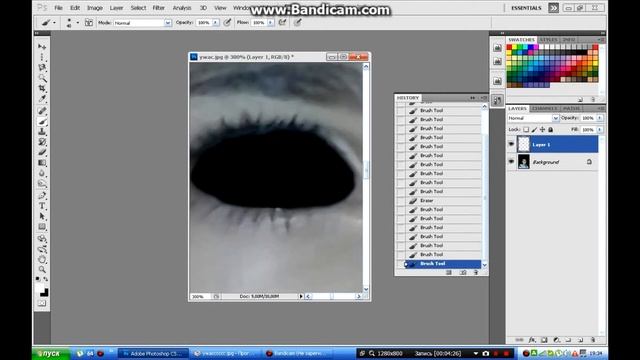The image size is (640, 360).
Task: Click the foreground color swatch
Action: (x=40, y=289)
